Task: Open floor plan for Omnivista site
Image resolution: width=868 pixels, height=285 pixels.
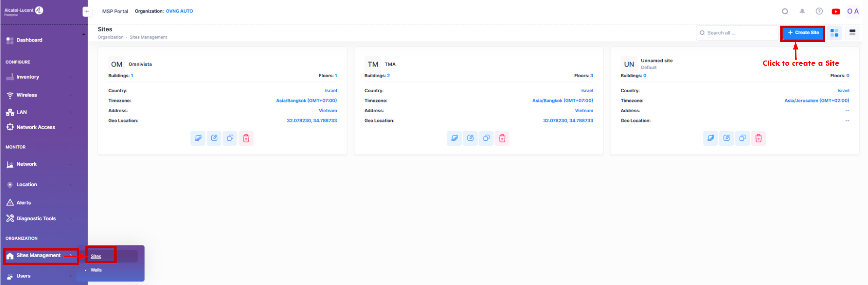Action: pyautogui.click(x=198, y=138)
